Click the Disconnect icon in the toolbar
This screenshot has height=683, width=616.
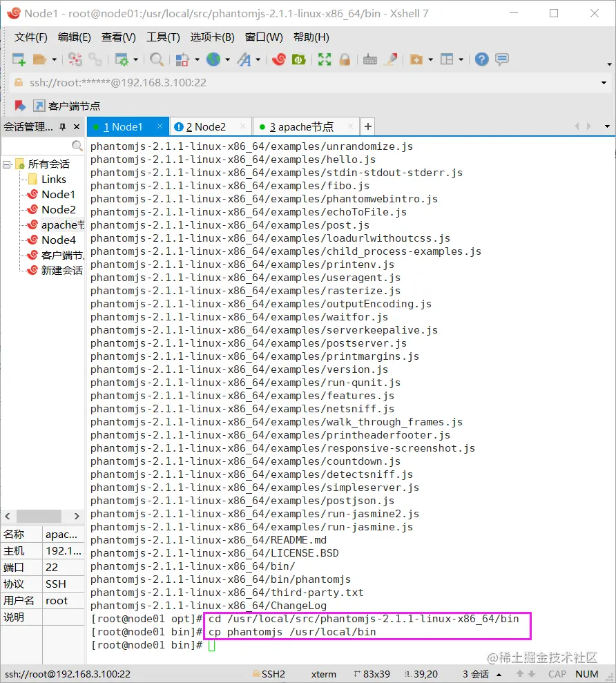tap(75, 59)
